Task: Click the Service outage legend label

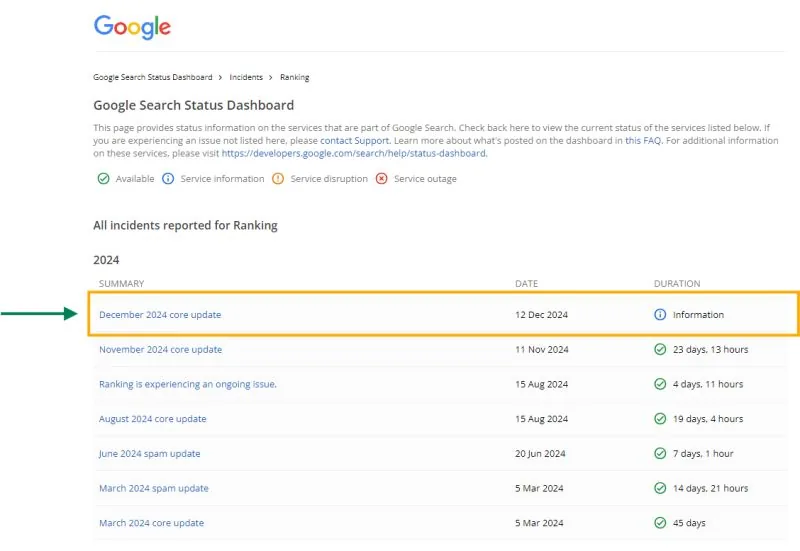Action: pyautogui.click(x=425, y=179)
